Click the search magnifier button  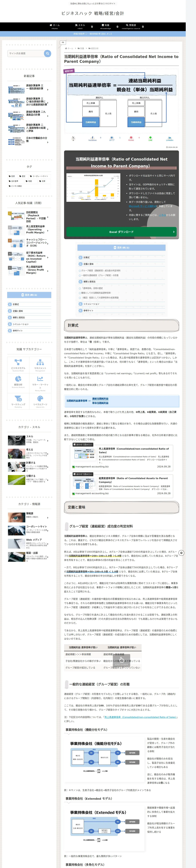(47, 53)
